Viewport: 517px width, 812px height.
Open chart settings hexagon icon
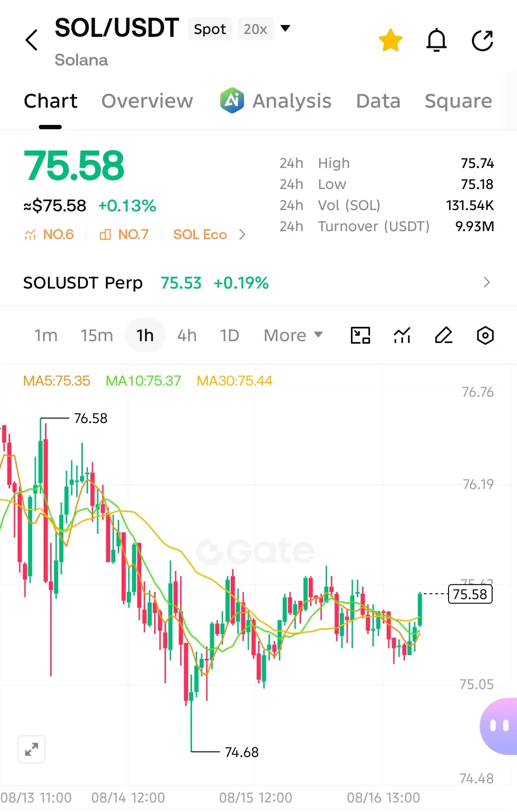click(x=485, y=335)
